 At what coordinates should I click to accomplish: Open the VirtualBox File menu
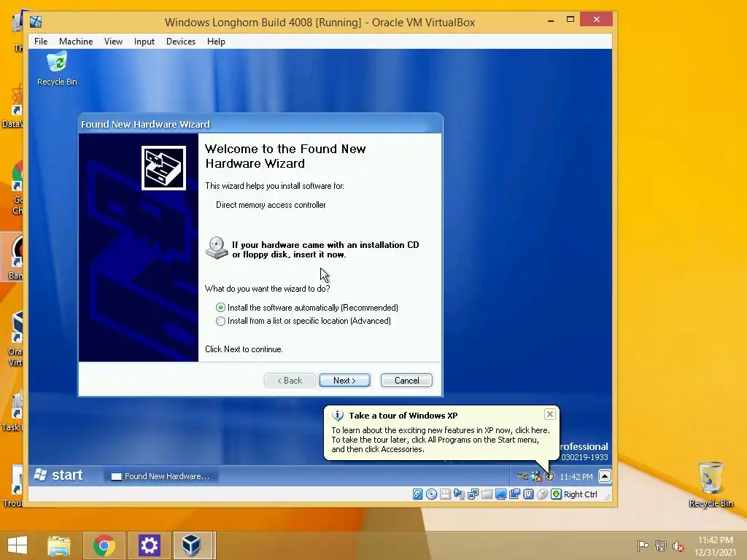coord(41,42)
